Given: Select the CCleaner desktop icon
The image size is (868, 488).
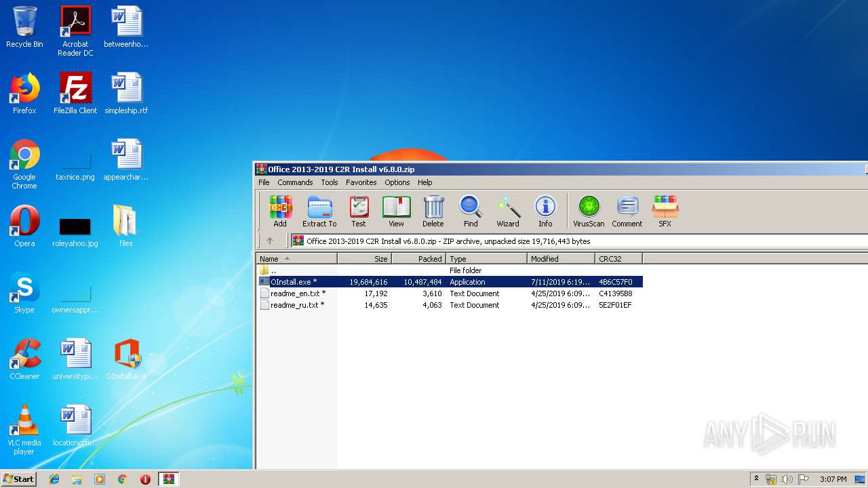Looking at the screenshot, I should pyautogui.click(x=24, y=359).
